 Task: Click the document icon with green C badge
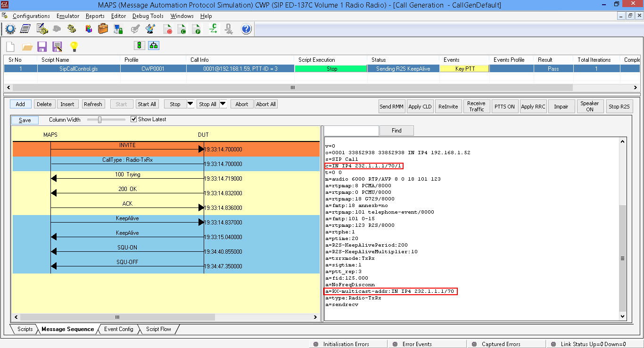pos(182,29)
